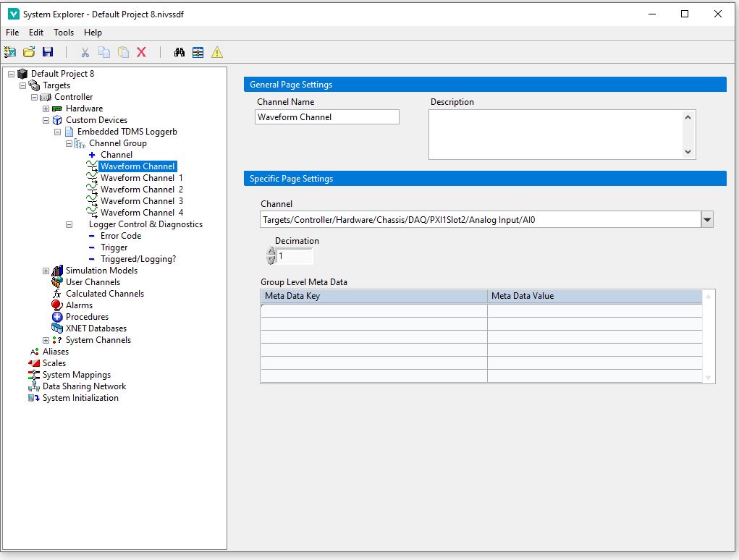This screenshot has width=739, height=560.
Task: Click the Targets icon in the tree
Action: click(x=35, y=85)
